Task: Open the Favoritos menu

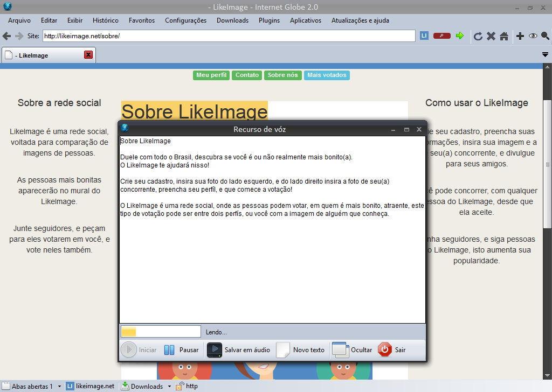Action: [141, 20]
